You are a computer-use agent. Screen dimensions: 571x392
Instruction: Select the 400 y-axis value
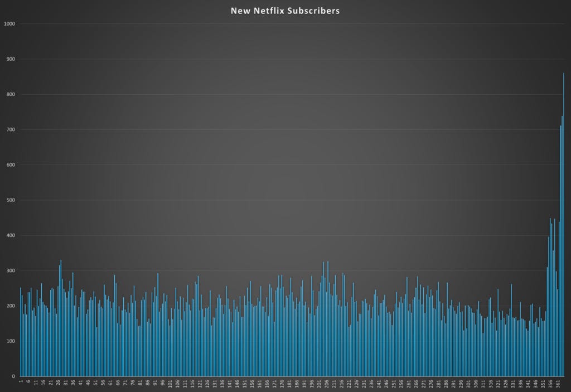11,235
